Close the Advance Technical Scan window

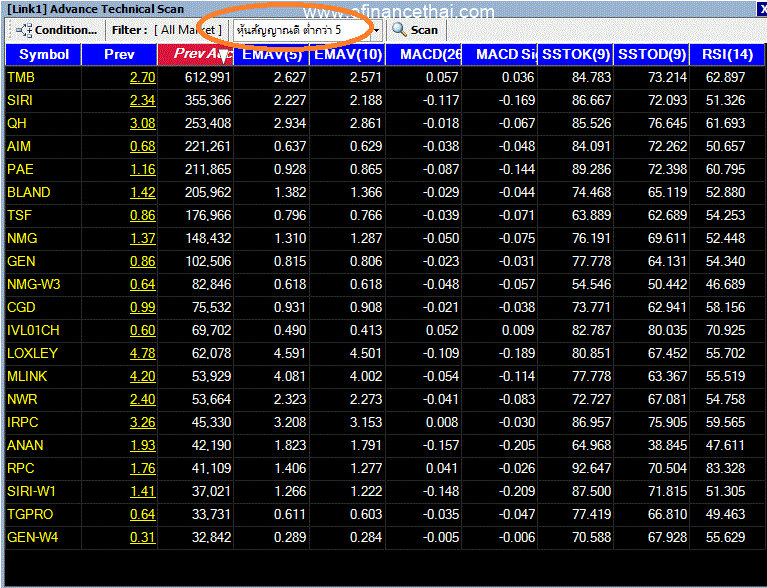pos(763,9)
